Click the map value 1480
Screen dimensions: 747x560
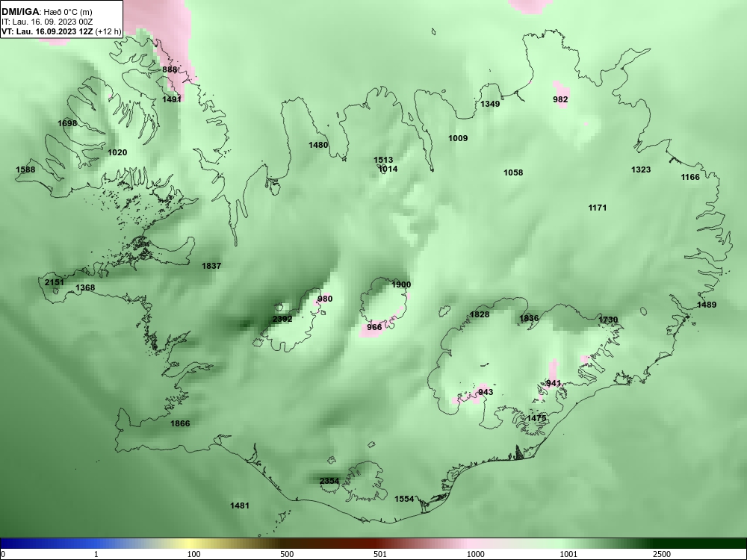(318, 145)
